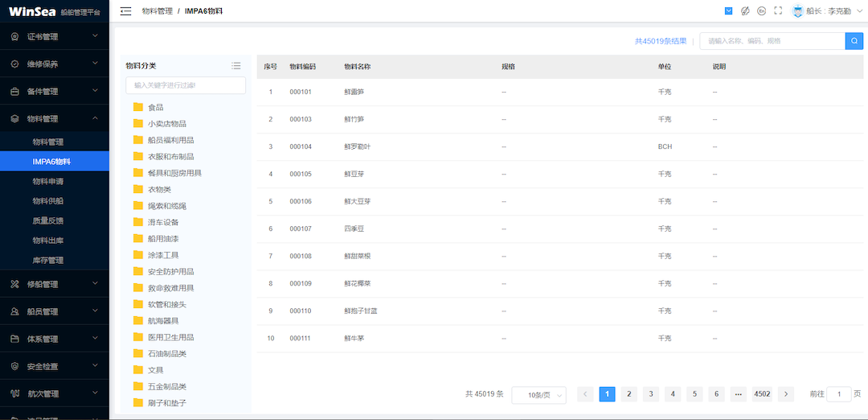868x420 pixels.
Task: Switch language using the En icon
Action: [761, 10]
